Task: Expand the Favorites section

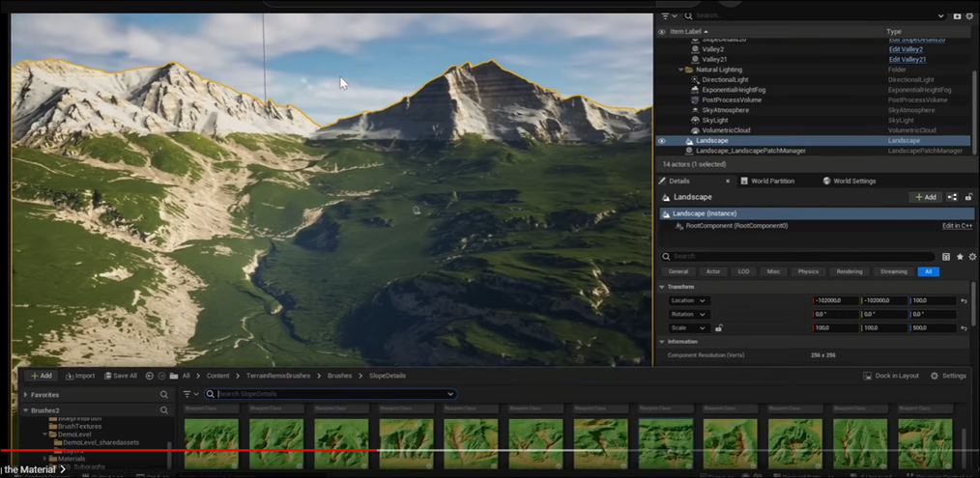Action: click(x=26, y=395)
